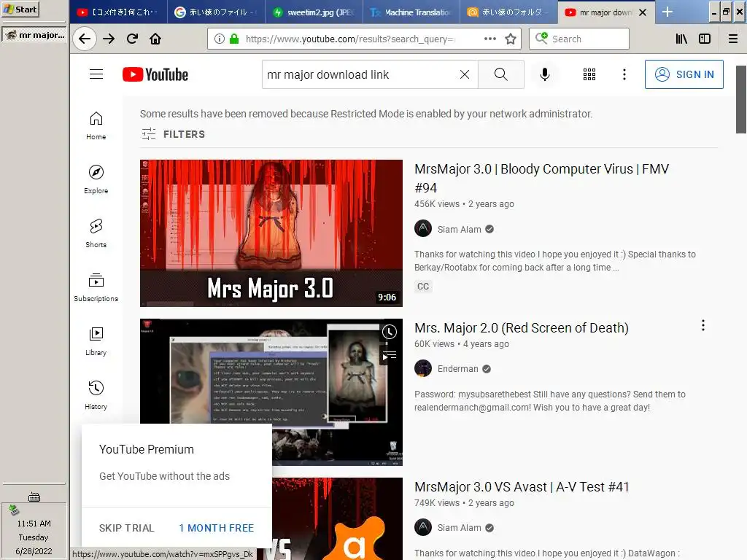The width and height of the screenshot is (747, 560).
Task: Open YouTube settings three-dot menu
Action: [624, 74]
